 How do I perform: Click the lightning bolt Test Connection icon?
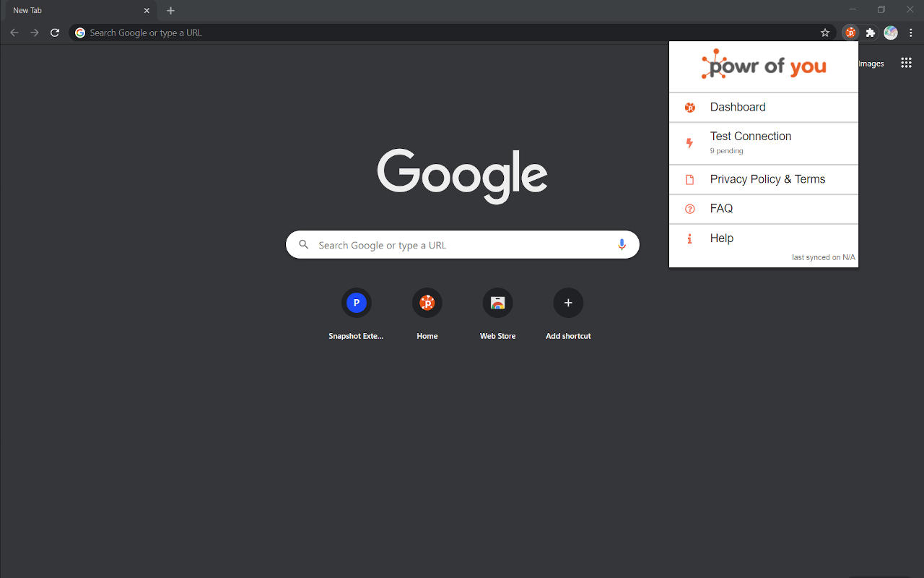pyautogui.click(x=689, y=143)
